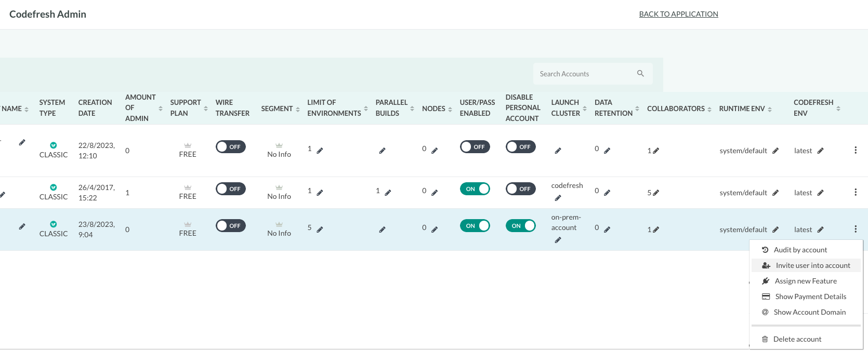Turn off User/Pass Enabled for second account
Screen dimensions: 868x351
point(475,189)
